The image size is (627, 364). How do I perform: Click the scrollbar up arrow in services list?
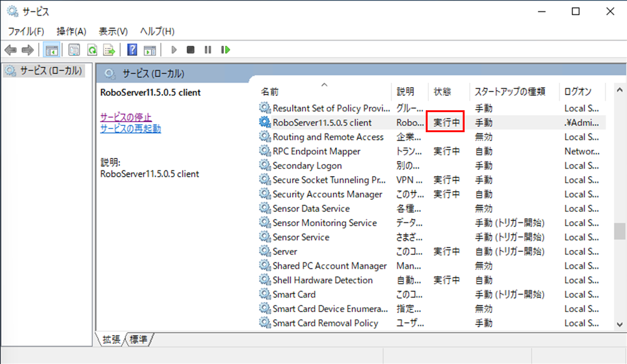click(x=619, y=90)
